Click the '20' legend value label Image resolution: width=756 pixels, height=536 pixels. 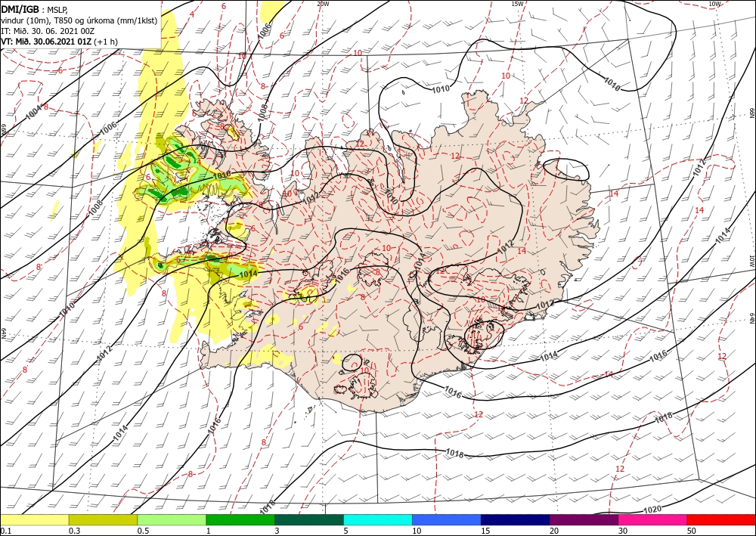(x=554, y=531)
